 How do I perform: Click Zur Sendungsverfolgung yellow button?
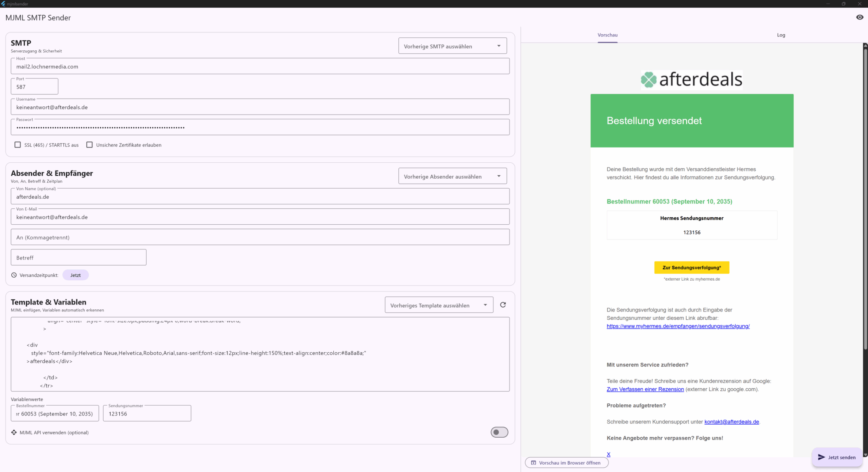click(x=691, y=268)
